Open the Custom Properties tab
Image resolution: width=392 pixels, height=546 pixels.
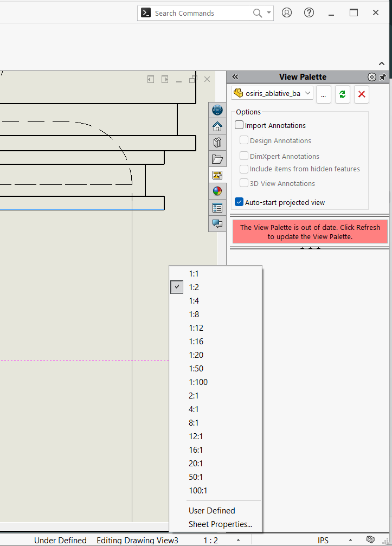(x=217, y=207)
